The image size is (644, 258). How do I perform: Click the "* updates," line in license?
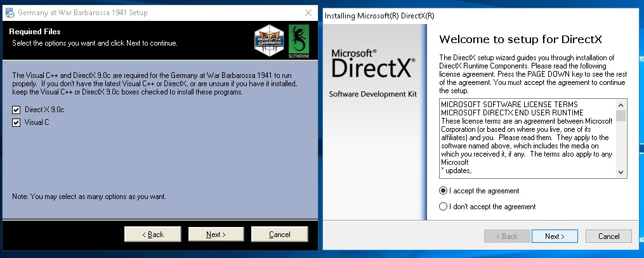click(x=456, y=171)
